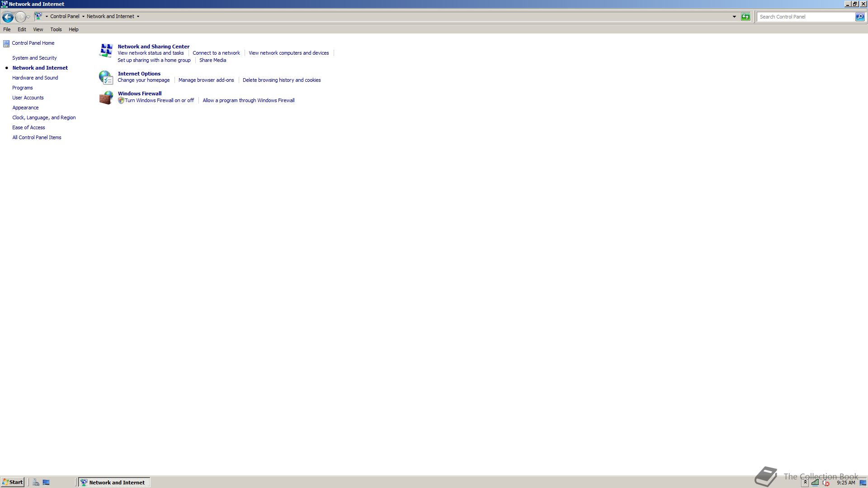The height and width of the screenshot is (488, 868).
Task: Open System and Security category
Action: click(34, 58)
